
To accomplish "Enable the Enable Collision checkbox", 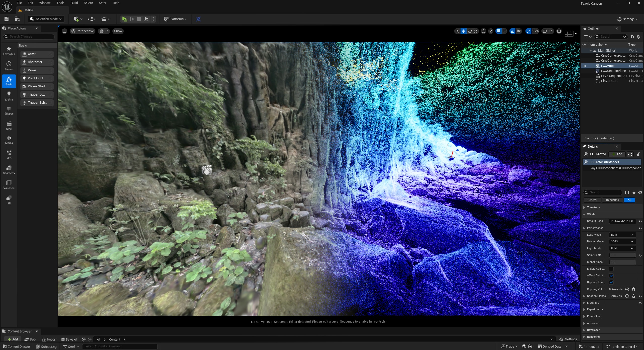I will (x=611, y=269).
